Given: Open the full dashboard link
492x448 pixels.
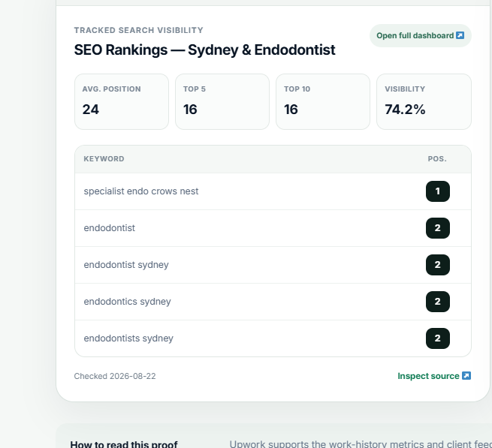Looking at the screenshot, I should (x=420, y=36).
